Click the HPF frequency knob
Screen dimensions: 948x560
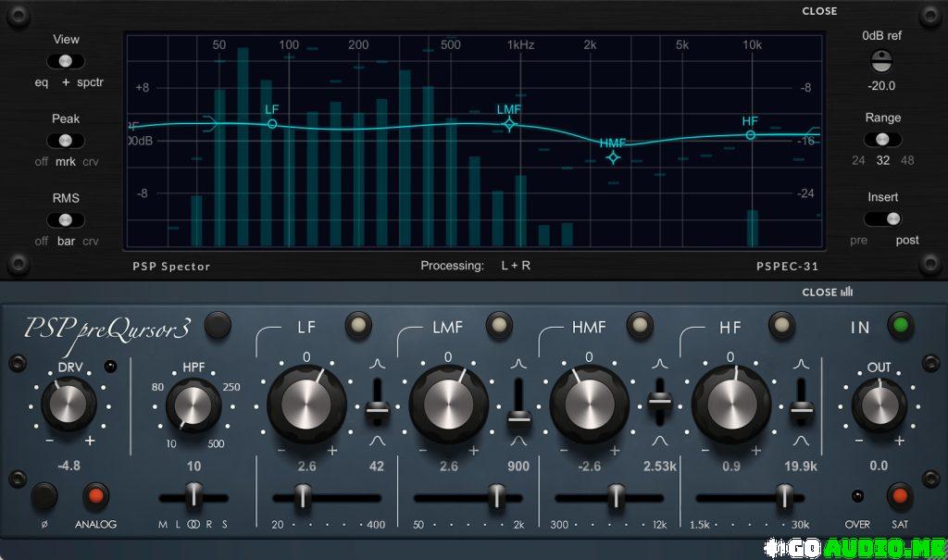coord(193,405)
